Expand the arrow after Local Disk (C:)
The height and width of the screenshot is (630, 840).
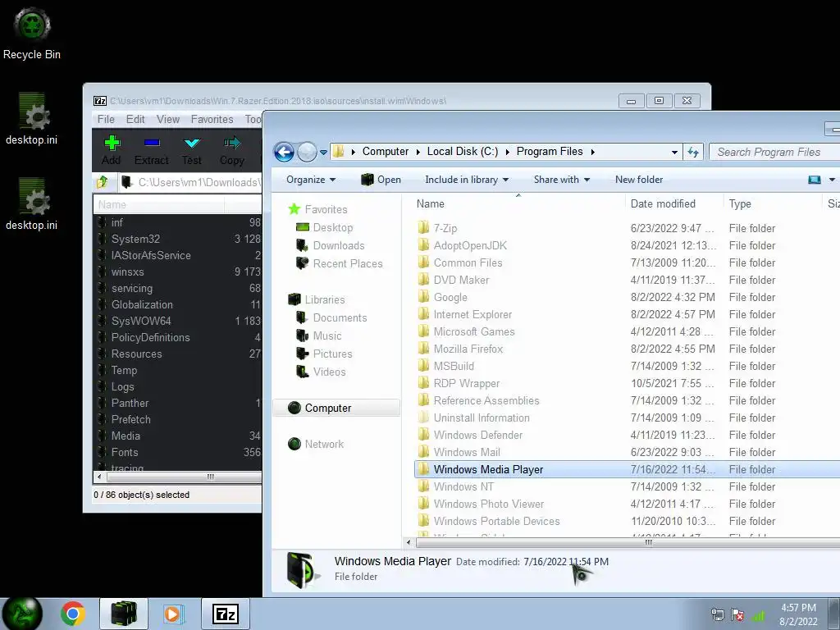pyautogui.click(x=507, y=152)
